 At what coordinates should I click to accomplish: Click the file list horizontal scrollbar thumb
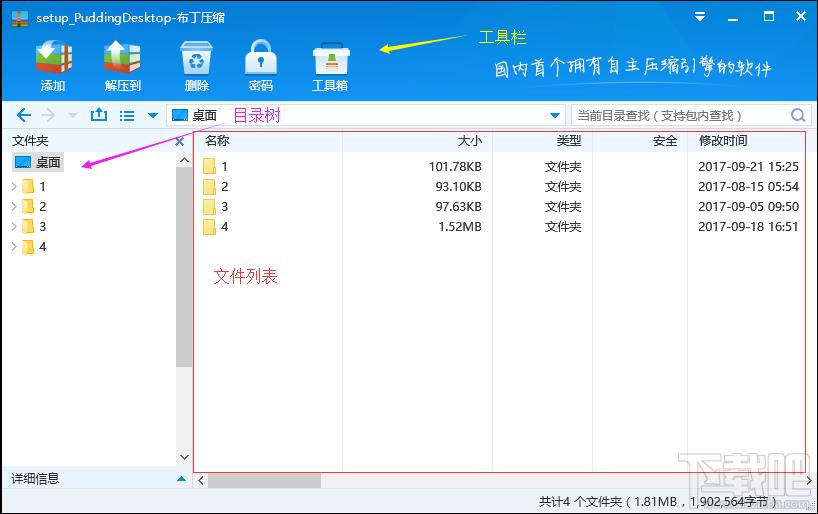264,481
